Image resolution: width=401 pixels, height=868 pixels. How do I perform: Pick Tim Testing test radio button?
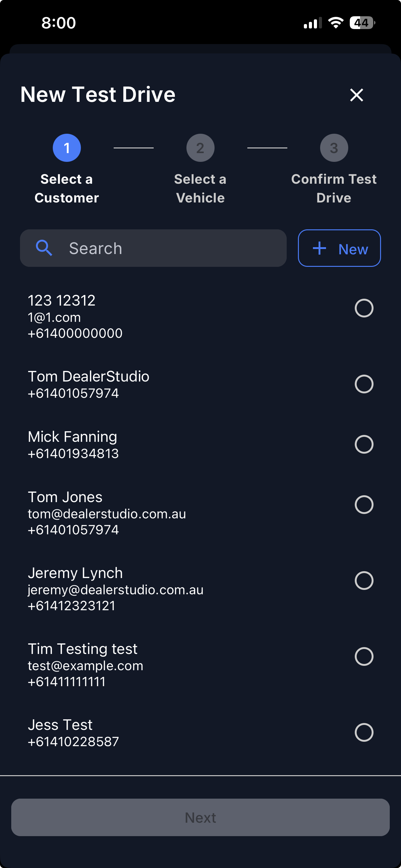(364, 656)
